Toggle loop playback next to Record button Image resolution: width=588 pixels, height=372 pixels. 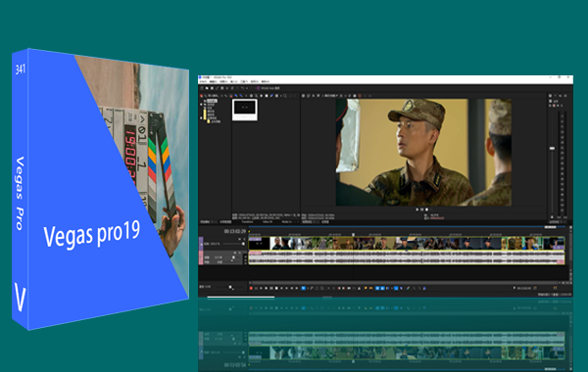pos(256,288)
